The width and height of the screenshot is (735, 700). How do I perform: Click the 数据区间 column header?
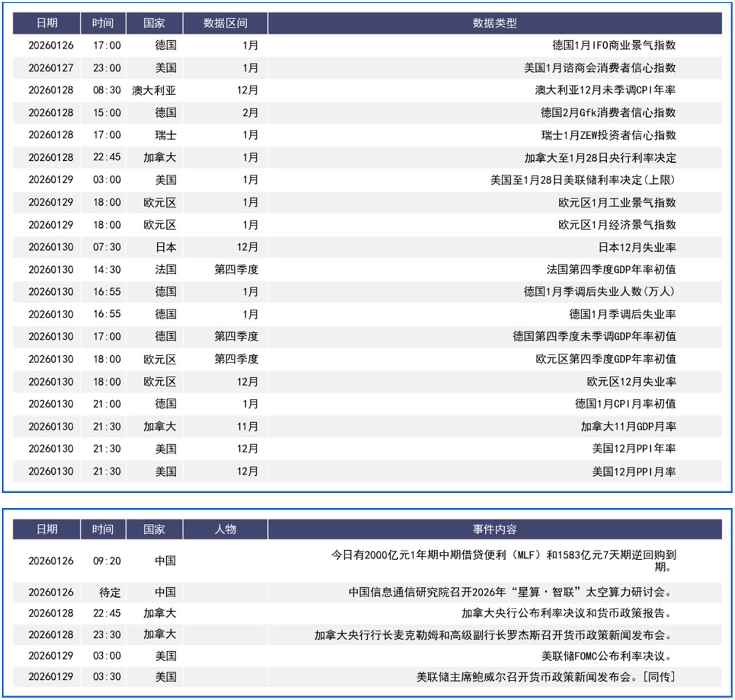click(x=225, y=23)
